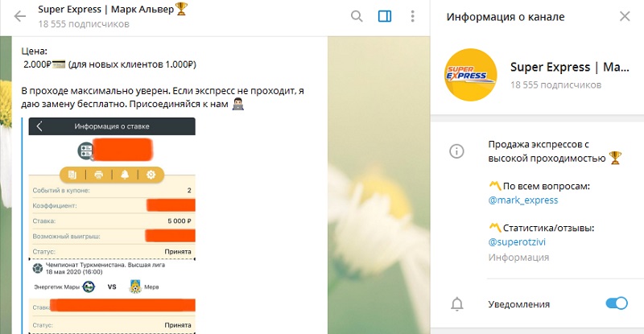
Task: Click the printer icon in yellow toolbar
Action: 98,175
